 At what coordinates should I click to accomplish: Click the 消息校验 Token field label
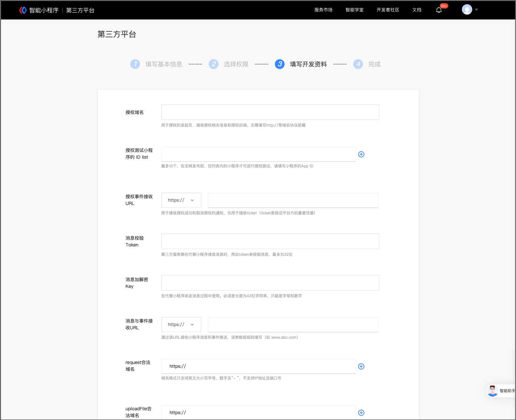(135, 241)
